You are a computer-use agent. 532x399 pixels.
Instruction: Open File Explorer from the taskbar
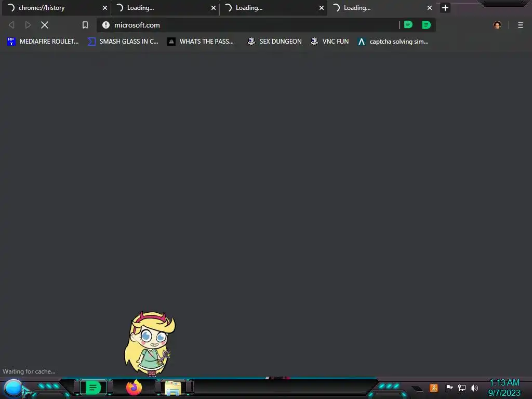(172, 388)
